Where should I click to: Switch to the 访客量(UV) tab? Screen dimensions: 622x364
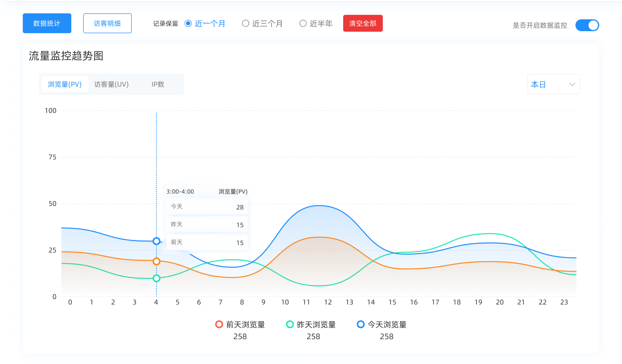[x=111, y=84]
